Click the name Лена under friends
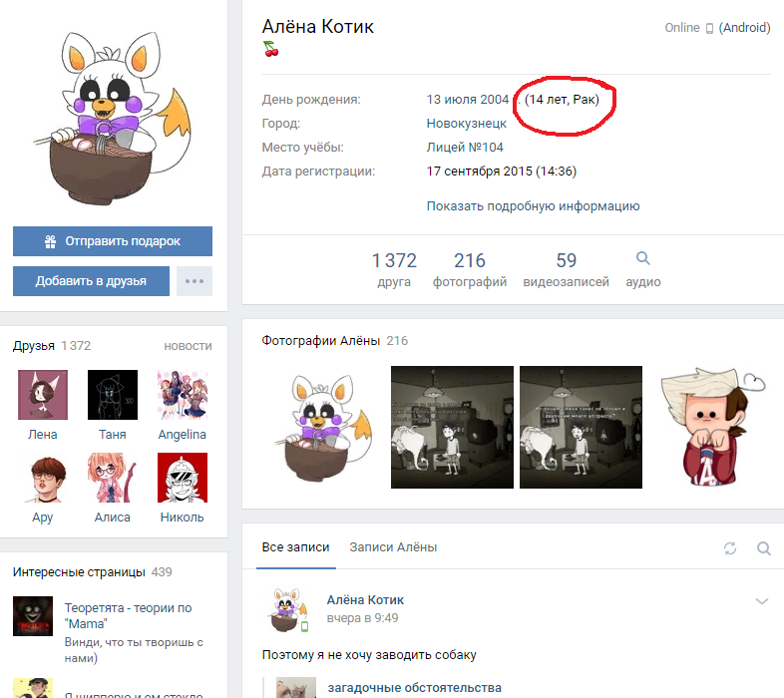Image resolution: width=784 pixels, height=698 pixels. pos(43,435)
